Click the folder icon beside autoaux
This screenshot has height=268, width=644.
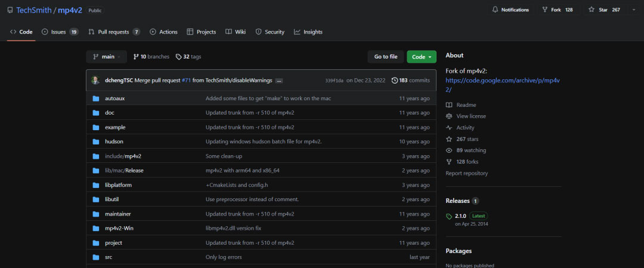[95, 98]
